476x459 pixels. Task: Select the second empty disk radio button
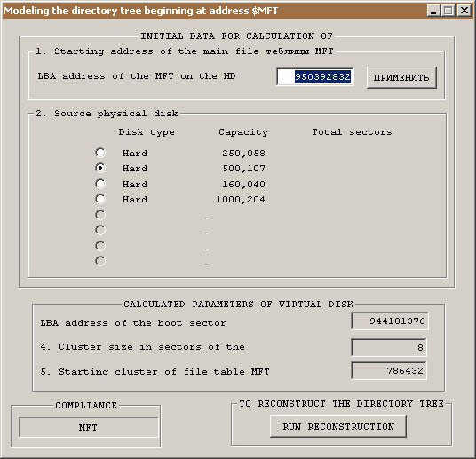tap(100, 230)
